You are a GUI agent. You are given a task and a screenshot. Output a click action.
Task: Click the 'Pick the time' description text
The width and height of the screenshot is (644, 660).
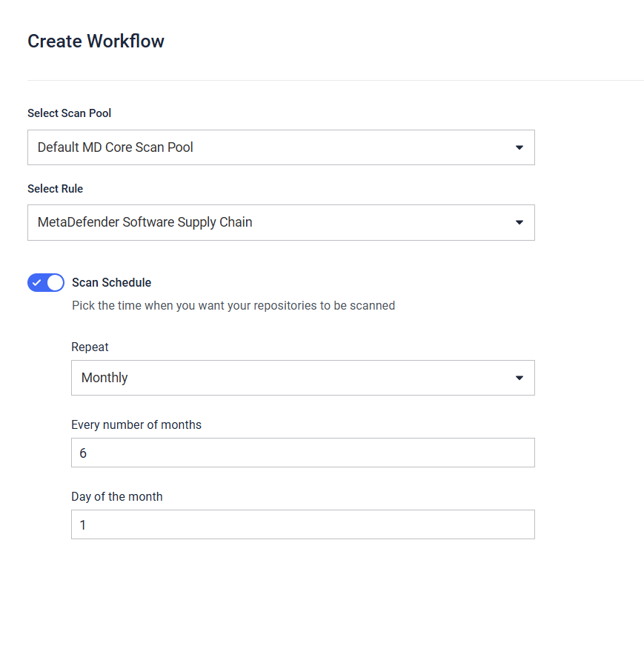click(x=233, y=306)
